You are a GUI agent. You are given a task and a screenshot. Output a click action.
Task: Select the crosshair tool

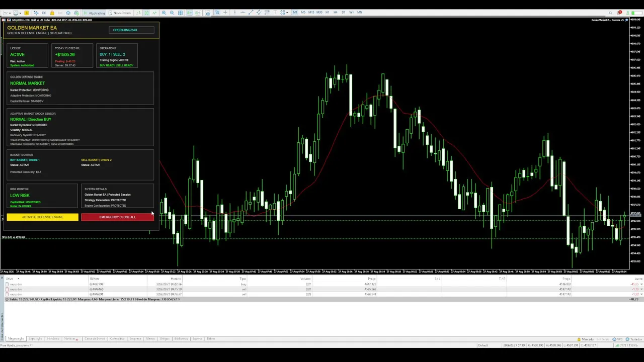[x=225, y=13]
